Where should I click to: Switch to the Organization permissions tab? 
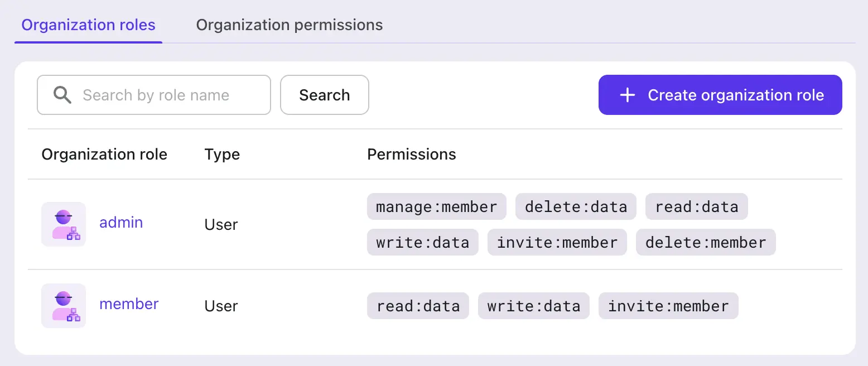[x=289, y=25]
